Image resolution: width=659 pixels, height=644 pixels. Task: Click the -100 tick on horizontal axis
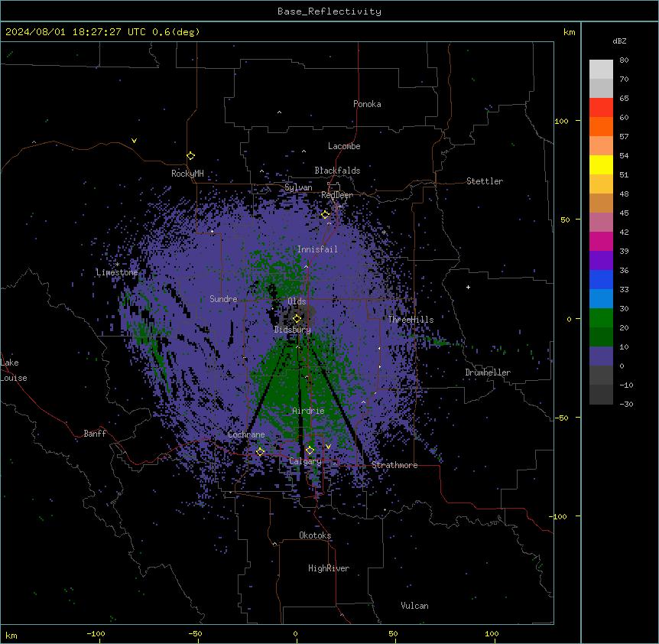pyautogui.click(x=96, y=634)
